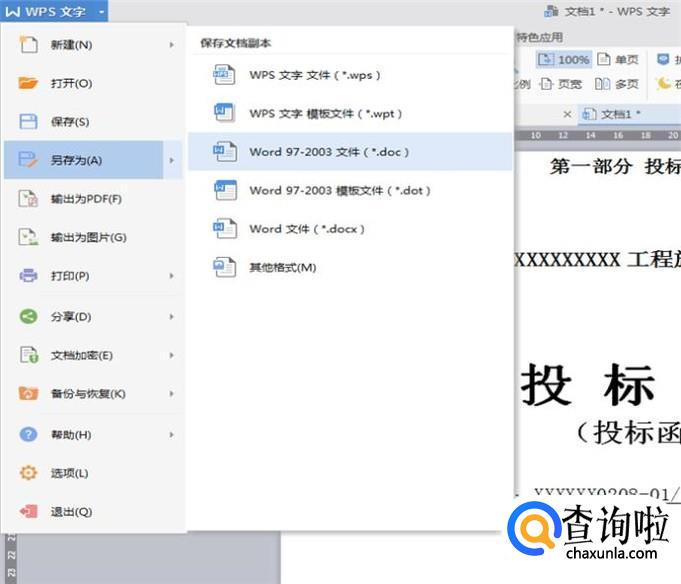Click the green Share icon
This screenshot has height=584, width=681.
pos(28,316)
